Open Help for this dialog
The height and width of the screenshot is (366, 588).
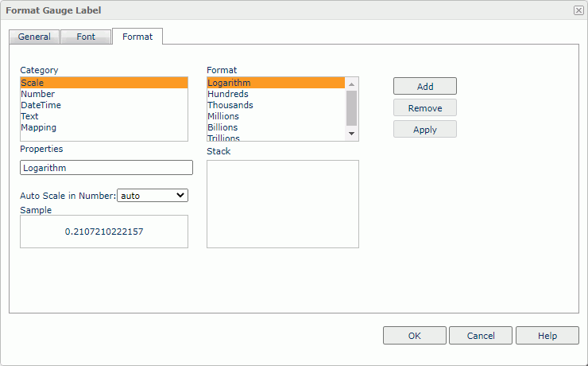pos(547,336)
